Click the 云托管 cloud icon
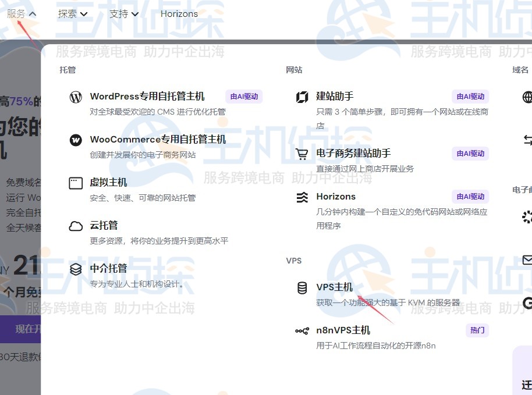 click(x=76, y=226)
